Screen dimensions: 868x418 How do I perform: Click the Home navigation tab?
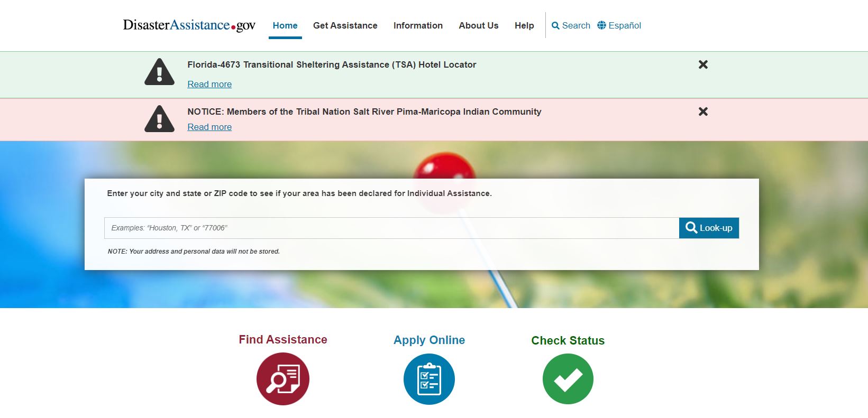[285, 25]
